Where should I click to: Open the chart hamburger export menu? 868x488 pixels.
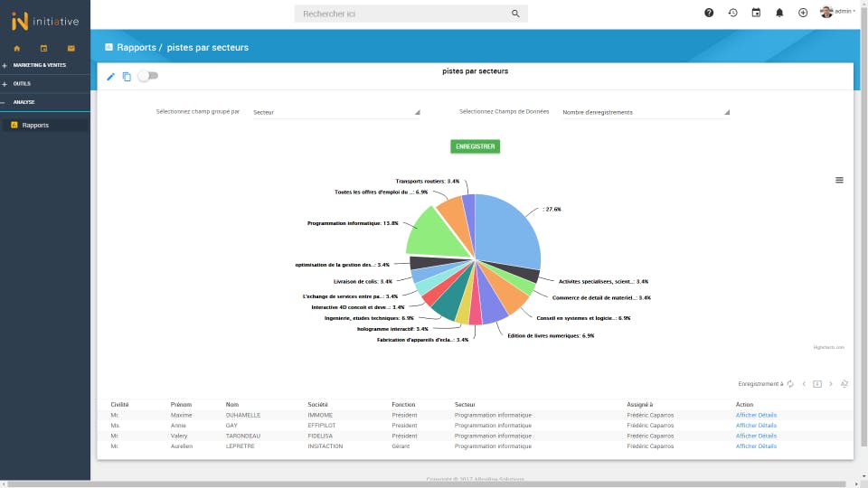click(839, 180)
